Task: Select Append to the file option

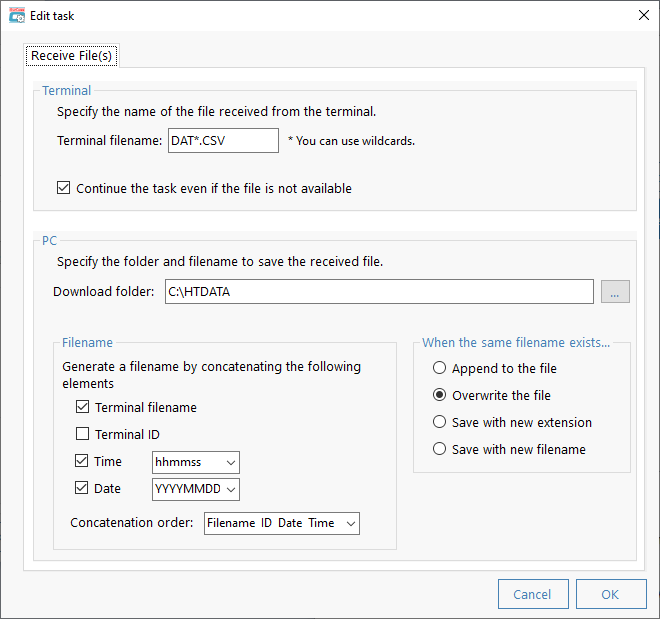Action: pos(439,368)
